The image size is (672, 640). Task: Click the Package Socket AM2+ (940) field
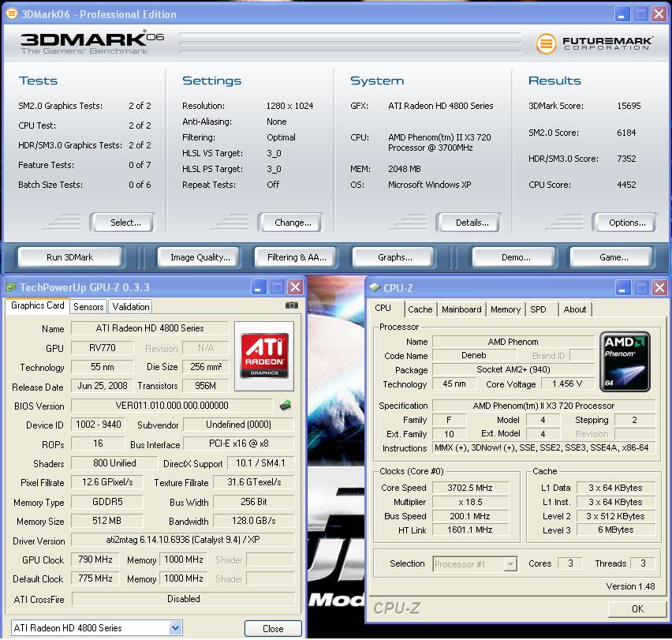(x=513, y=369)
